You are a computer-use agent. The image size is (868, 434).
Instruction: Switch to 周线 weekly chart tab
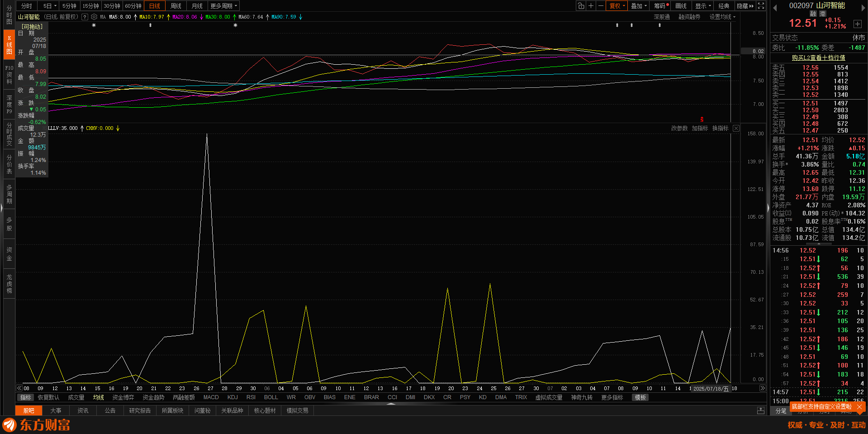[176, 6]
